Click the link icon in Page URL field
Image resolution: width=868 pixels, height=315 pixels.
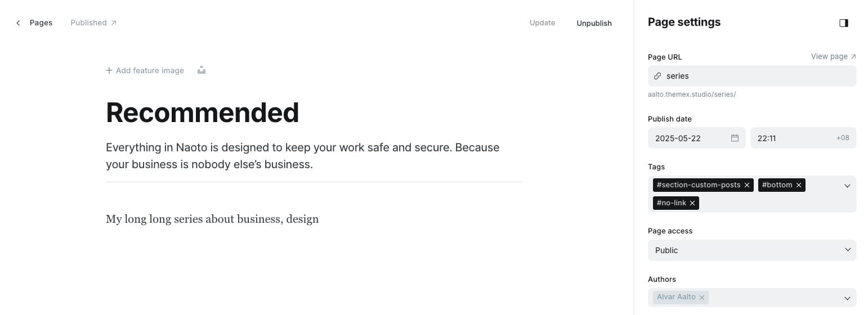tap(657, 76)
